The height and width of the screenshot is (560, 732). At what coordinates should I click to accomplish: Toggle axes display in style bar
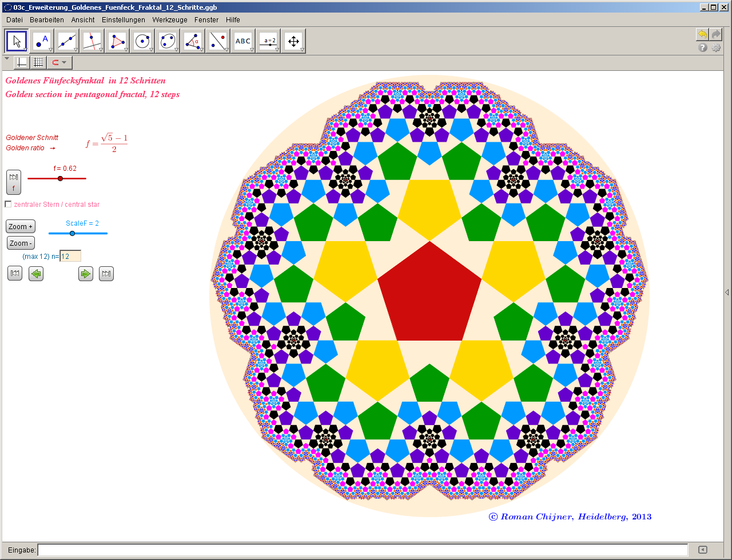[22, 62]
